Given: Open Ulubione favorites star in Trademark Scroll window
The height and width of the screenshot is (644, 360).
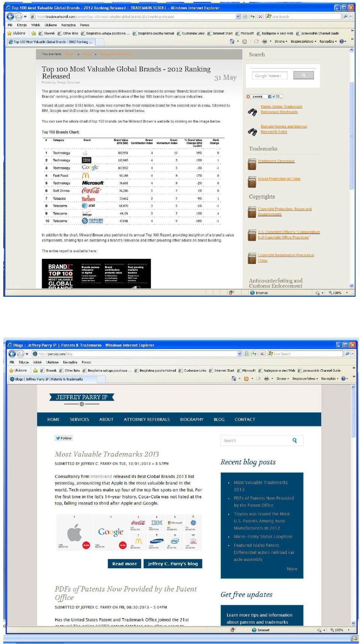Looking at the screenshot, I should point(16,33).
